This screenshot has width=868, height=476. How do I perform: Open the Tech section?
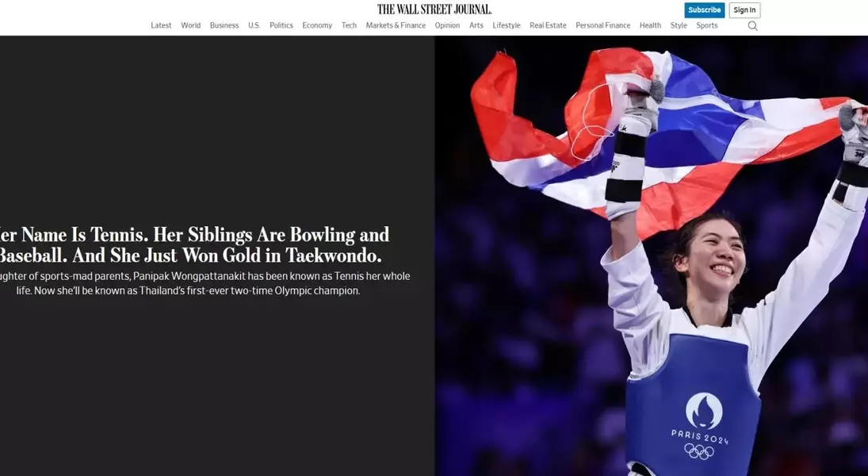pos(349,25)
